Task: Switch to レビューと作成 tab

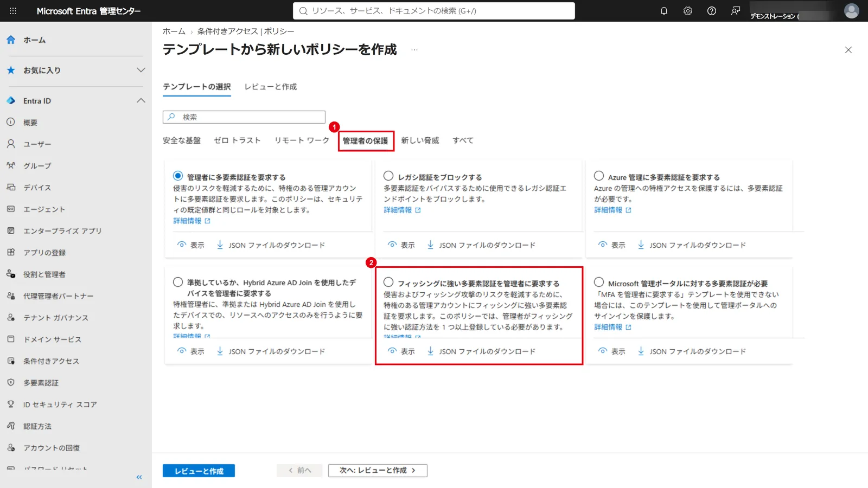Action: click(x=270, y=87)
